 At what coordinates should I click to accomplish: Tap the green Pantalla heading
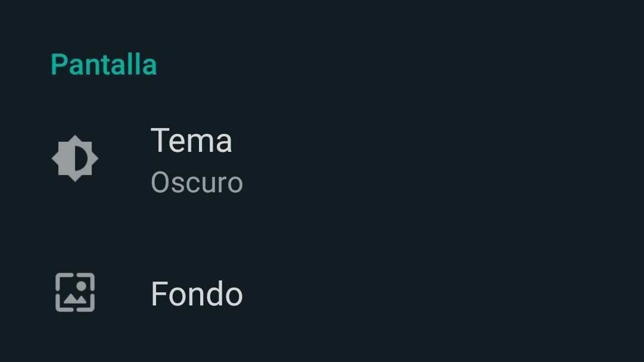[x=104, y=64]
